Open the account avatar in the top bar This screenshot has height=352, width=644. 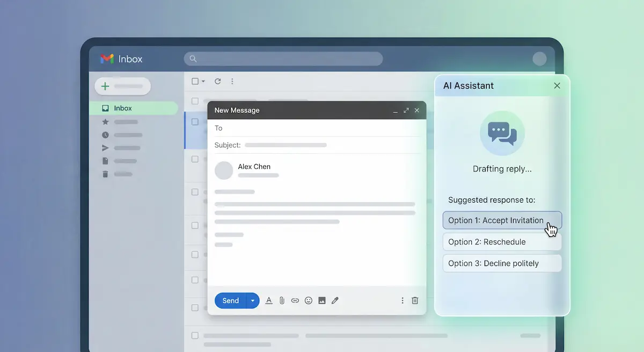[539, 59]
